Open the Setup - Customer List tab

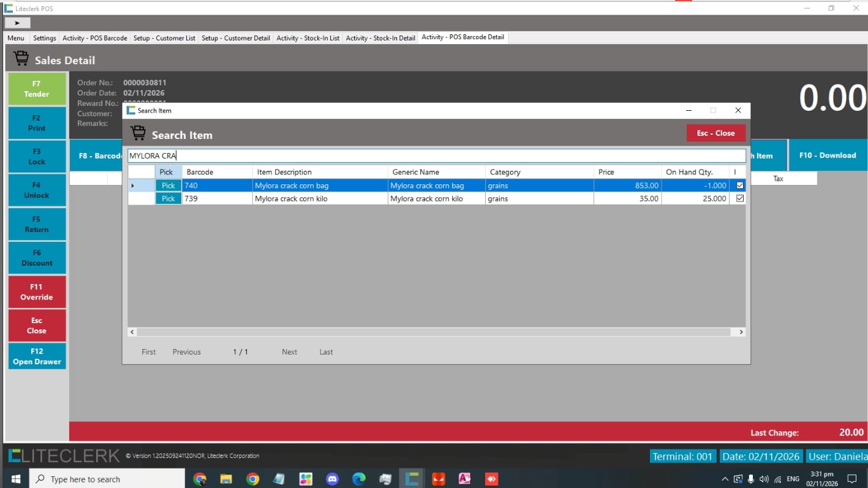click(164, 38)
